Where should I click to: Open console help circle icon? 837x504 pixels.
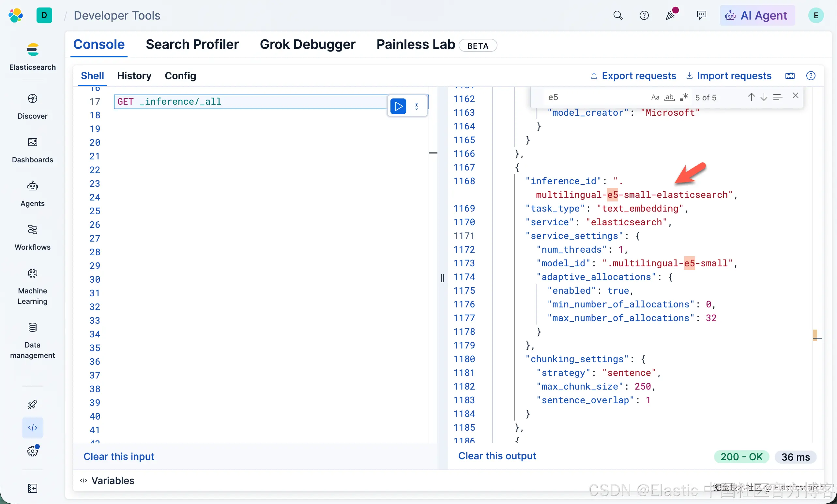click(x=811, y=76)
